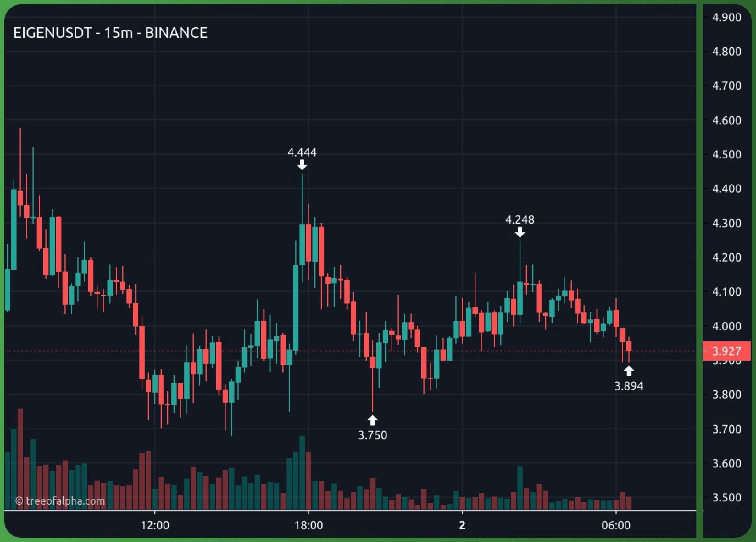Click the 12:00 time axis label
The image size is (756, 542).
(x=154, y=525)
